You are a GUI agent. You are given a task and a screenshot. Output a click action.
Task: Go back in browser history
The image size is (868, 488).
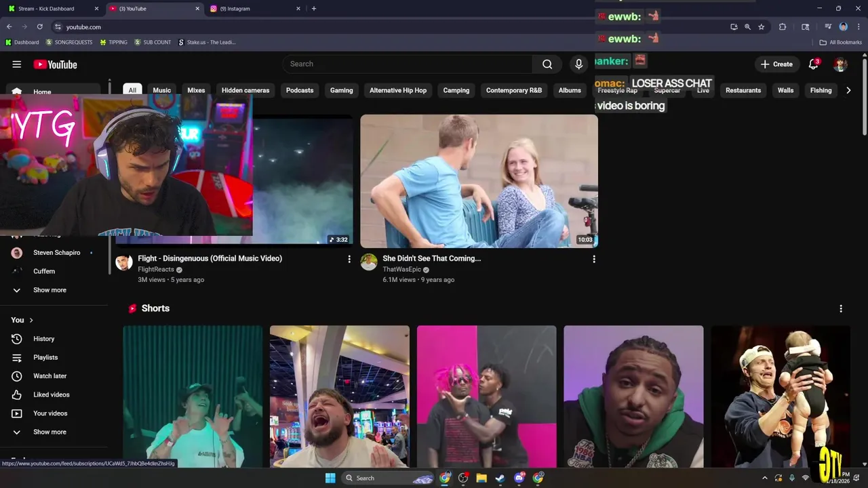pos(9,26)
